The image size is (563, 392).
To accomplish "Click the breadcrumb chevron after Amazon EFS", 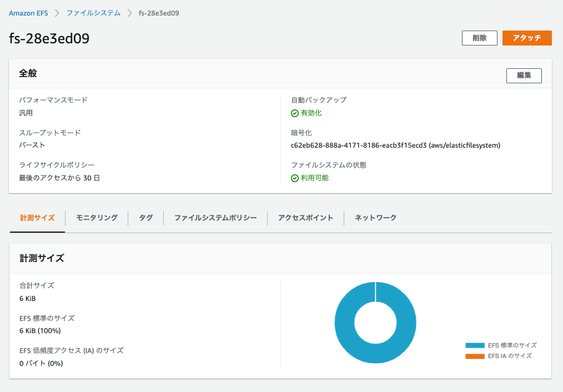I will tap(56, 12).
